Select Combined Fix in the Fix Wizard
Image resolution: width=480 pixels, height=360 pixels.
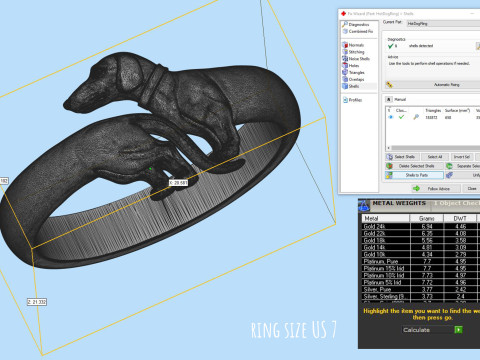(x=358, y=31)
